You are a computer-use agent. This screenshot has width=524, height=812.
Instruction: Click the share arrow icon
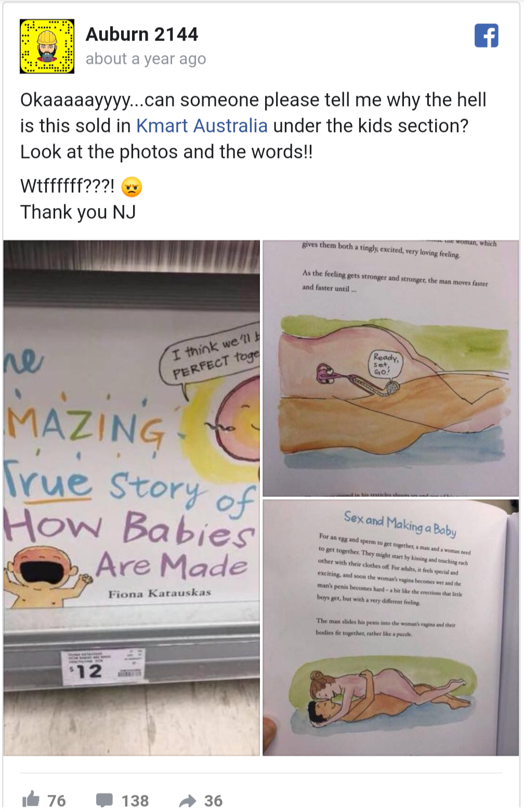(188, 801)
